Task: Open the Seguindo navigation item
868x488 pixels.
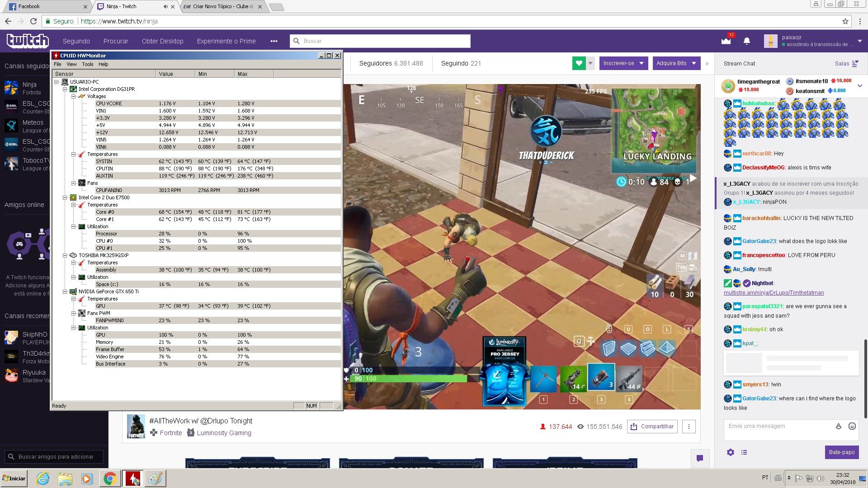Action: click(76, 41)
